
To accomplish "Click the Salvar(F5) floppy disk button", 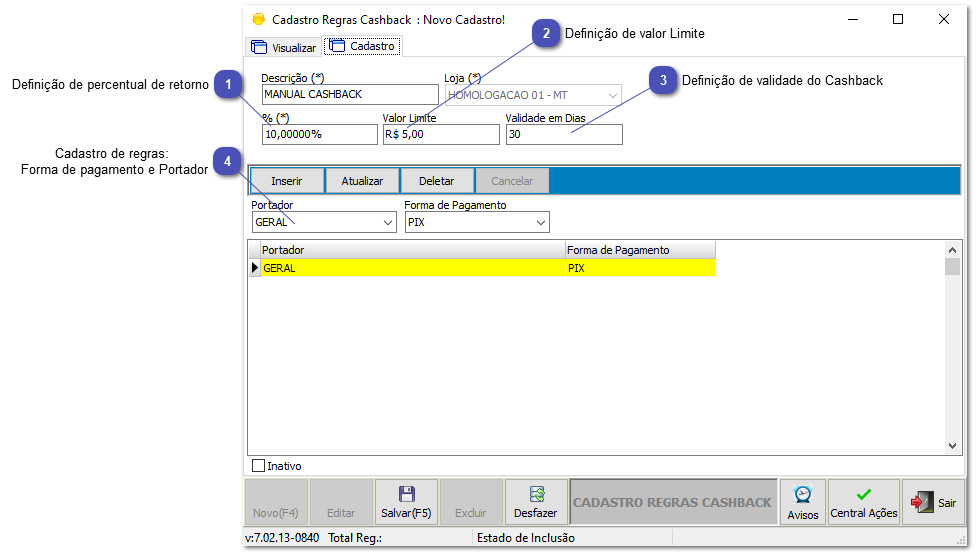I will (x=406, y=502).
